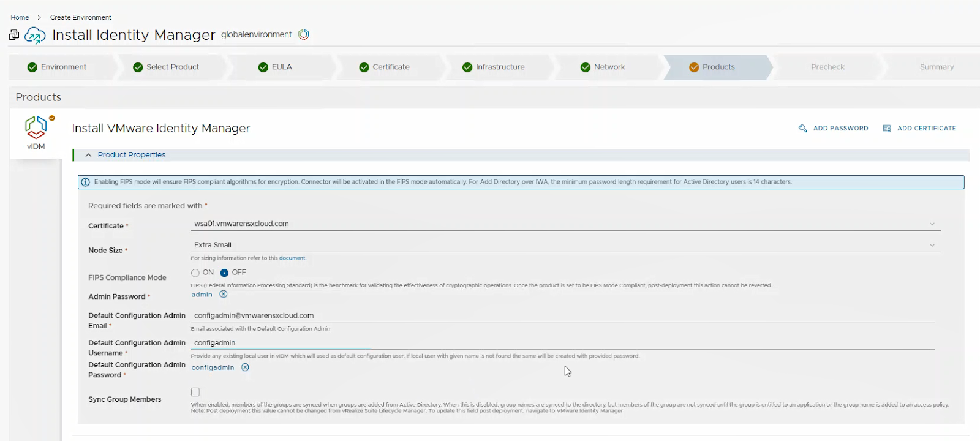Click ADD CERTIFICATE button
This screenshot has width=980, height=441.
pos(919,128)
